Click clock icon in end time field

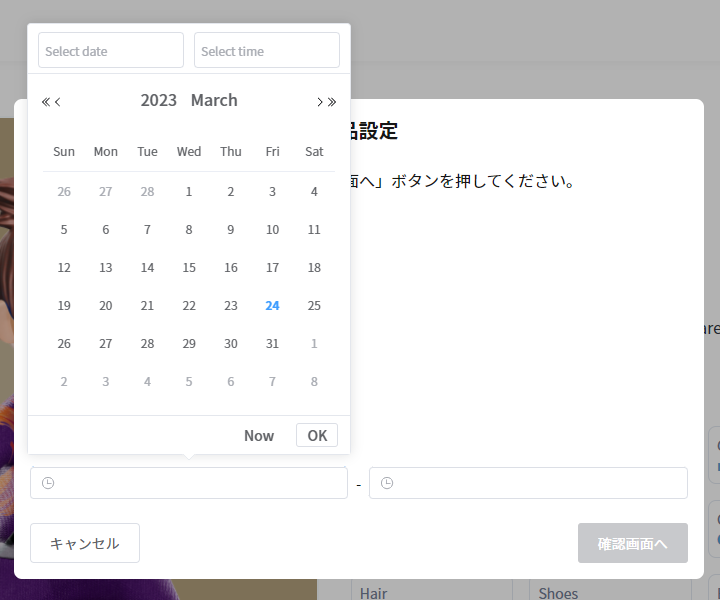[387, 482]
